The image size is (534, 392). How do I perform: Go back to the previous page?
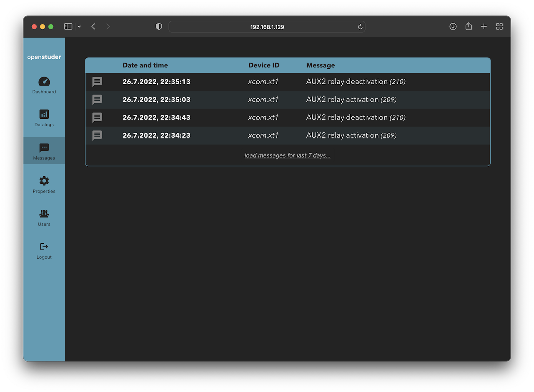click(93, 27)
